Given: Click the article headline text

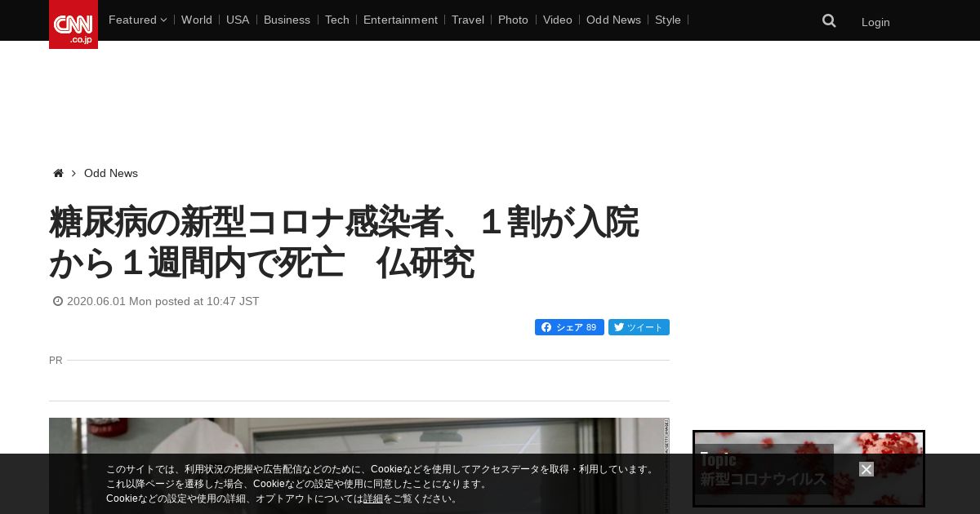Looking at the screenshot, I should pyautogui.click(x=344, y=242).
